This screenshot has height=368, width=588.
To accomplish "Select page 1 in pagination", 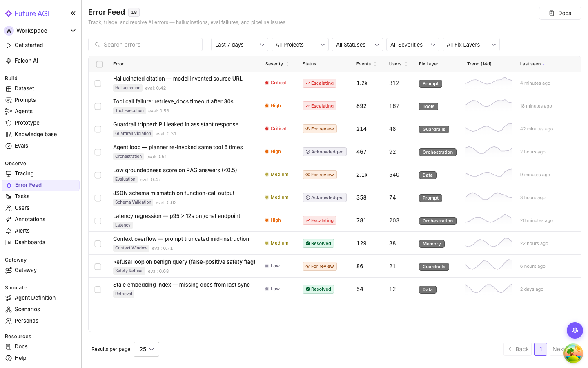I will pos(541,349).
